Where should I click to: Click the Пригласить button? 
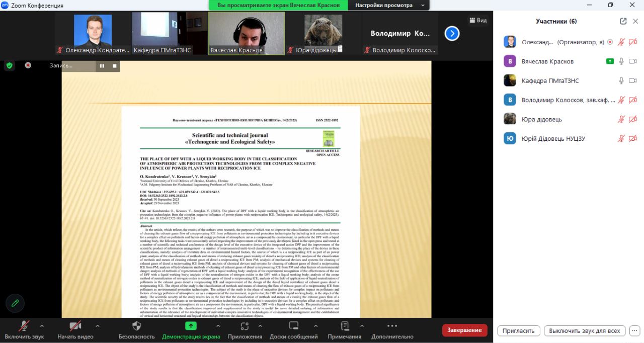518,331
